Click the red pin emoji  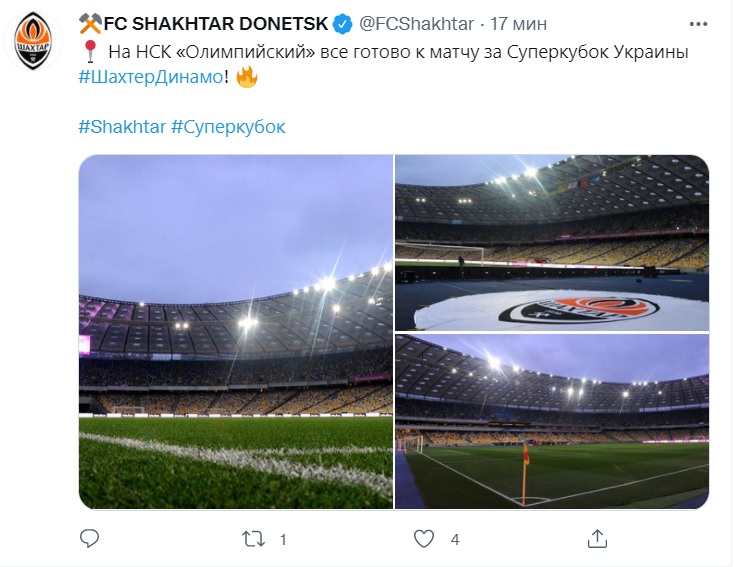[x=89, y=52]
